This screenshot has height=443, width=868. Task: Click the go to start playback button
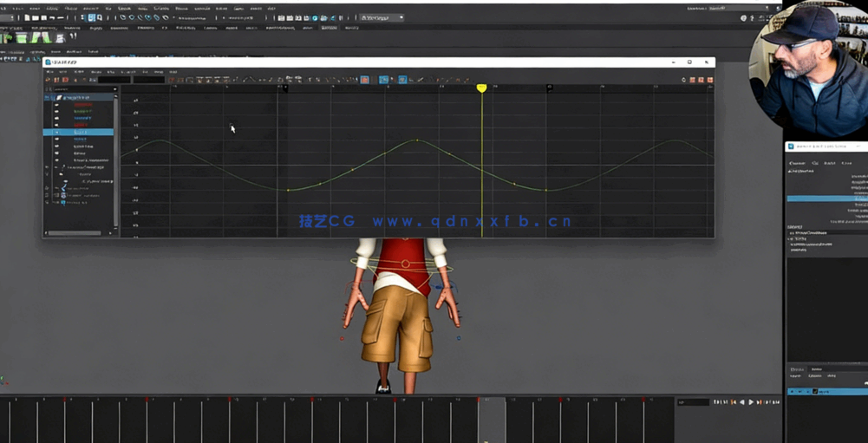point(715,402)
